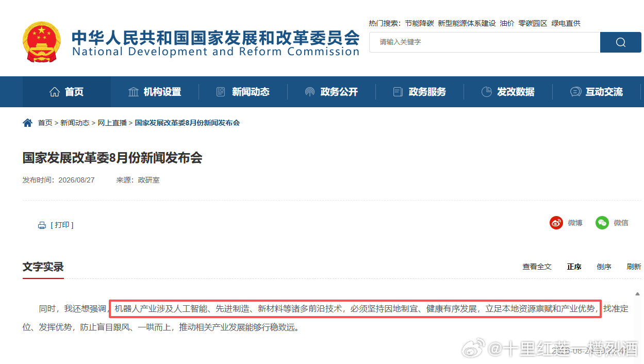Select hot search term 节能降碳

coord(419,23)
